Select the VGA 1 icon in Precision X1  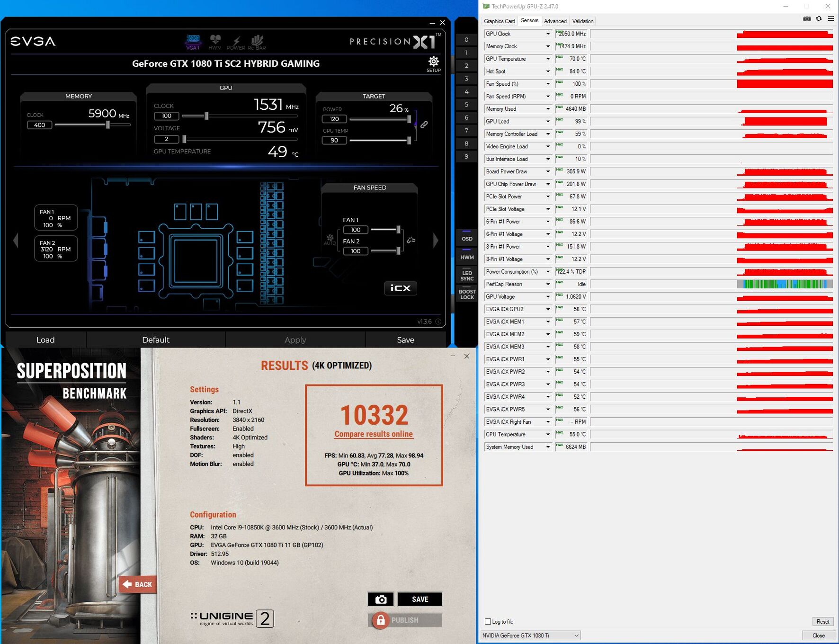pyautogui.click(x=193, y=42)
